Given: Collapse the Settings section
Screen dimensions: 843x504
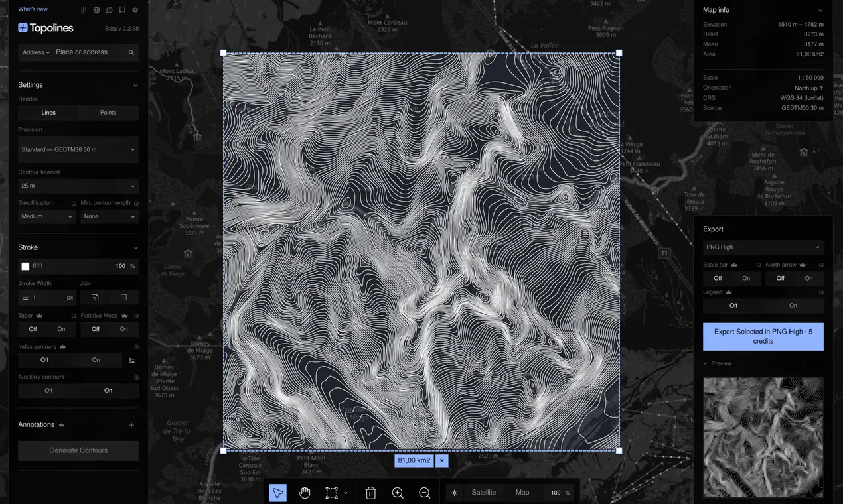Looking at the screenshot, I should (x=135, y=85).
